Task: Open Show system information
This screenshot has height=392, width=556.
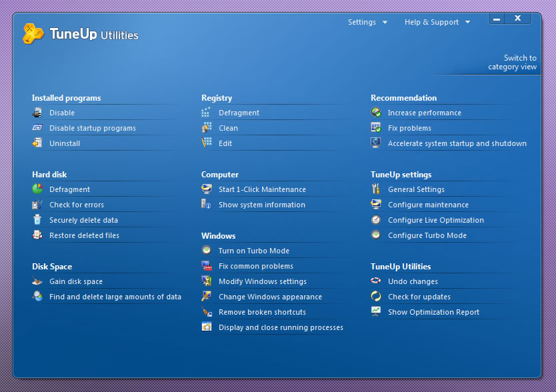Action: pos(261,205)
